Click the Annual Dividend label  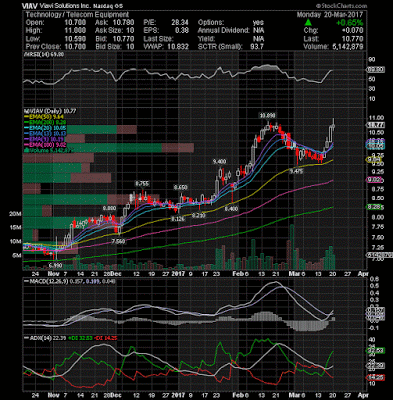pos(224,31)
